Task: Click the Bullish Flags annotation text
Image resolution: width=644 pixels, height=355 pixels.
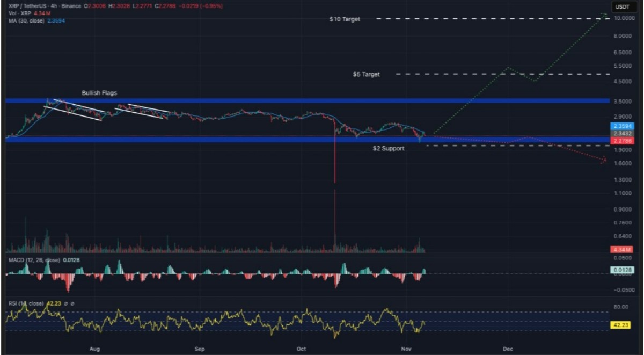Action: 100,93
